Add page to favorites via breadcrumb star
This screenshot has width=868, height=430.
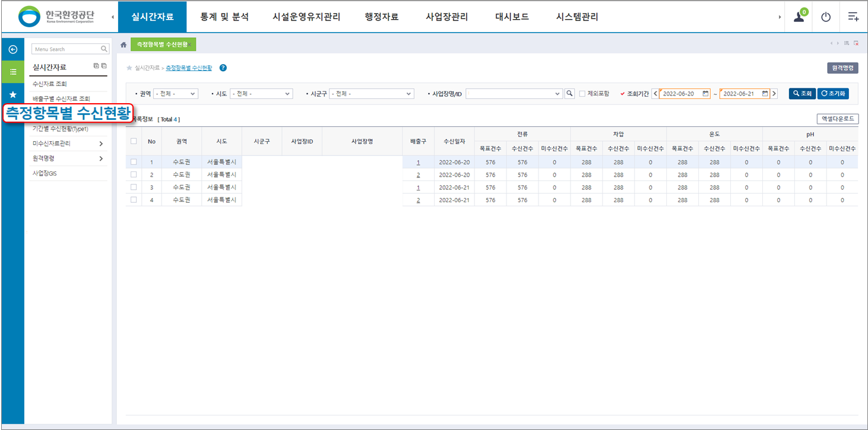coord(129,68)
